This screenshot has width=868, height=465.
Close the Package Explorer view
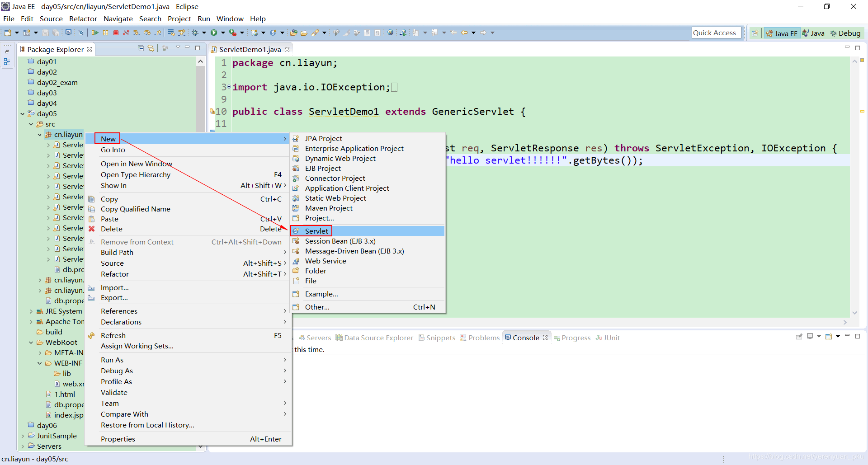[90, 49]
